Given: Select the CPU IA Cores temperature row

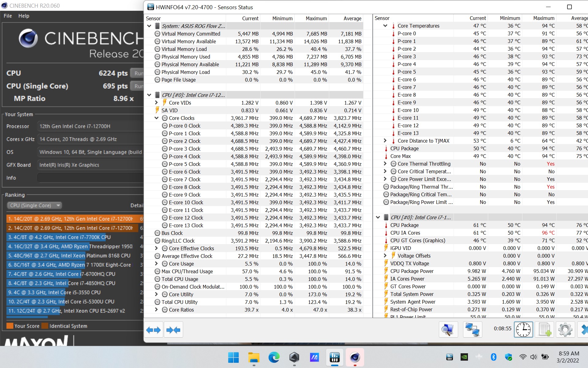Looking at the screenshot, I should pos(480,233).
